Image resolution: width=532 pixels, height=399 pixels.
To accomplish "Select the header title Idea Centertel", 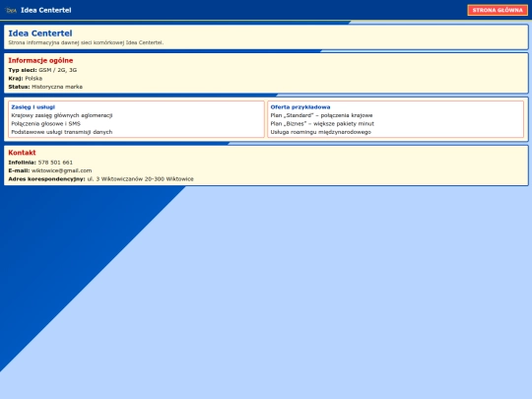I will pyautogui.click(x=45, y=10).
